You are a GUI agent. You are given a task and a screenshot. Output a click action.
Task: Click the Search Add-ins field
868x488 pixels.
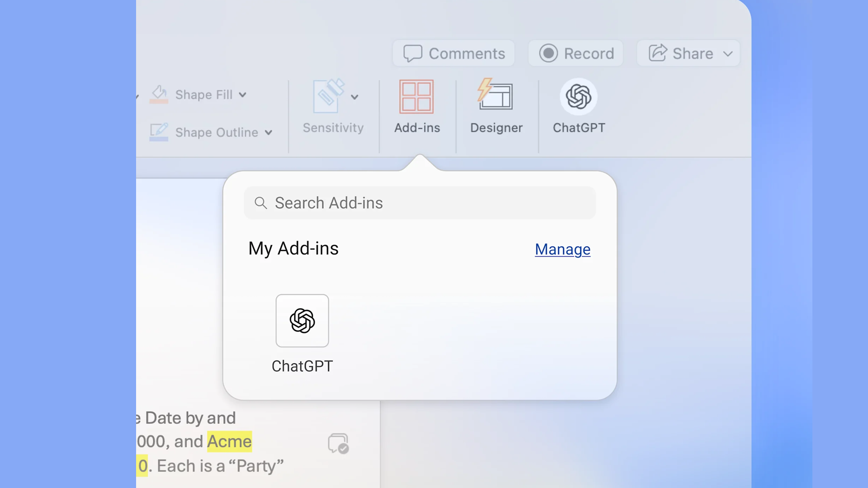(x=420, y=203)
